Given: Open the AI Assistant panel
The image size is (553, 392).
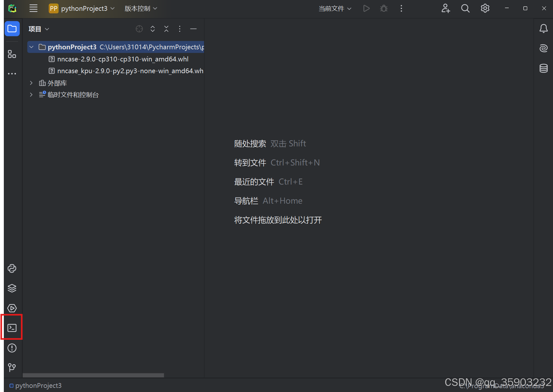Looking at the screenshot, I should [x=543, y=48].
